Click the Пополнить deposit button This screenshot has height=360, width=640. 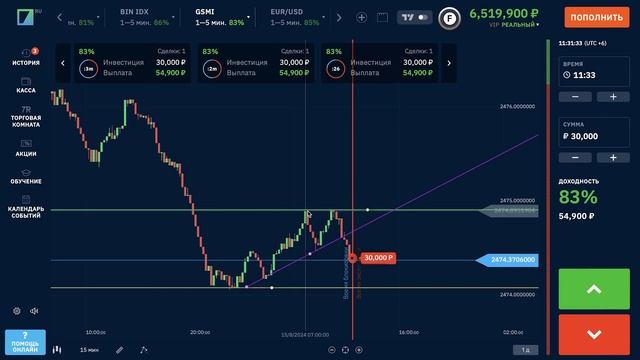(597, 17)
